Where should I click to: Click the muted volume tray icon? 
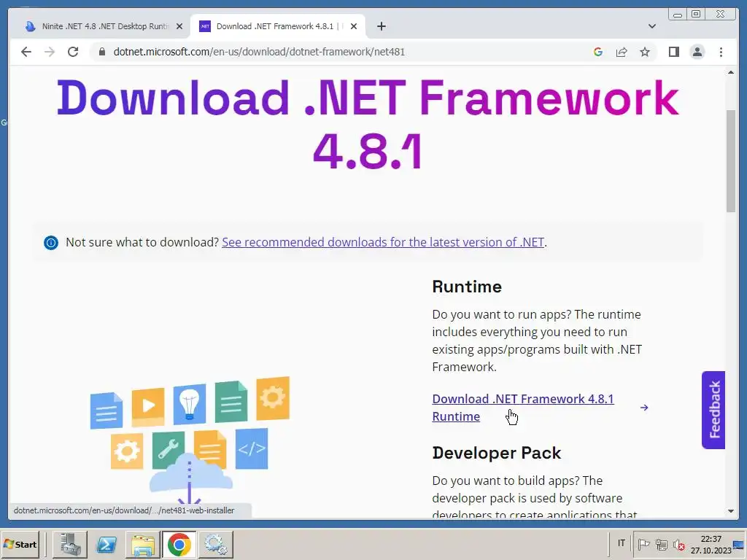coord(679,544)
